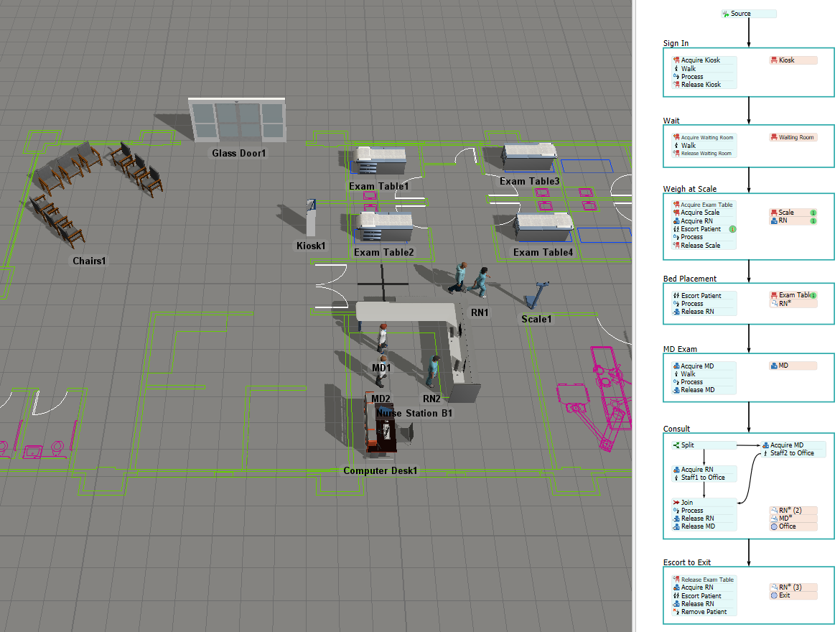The image size is (840, 632).
Task: Click the Kiosk1 object in 3D view
Action: [312, 218]
